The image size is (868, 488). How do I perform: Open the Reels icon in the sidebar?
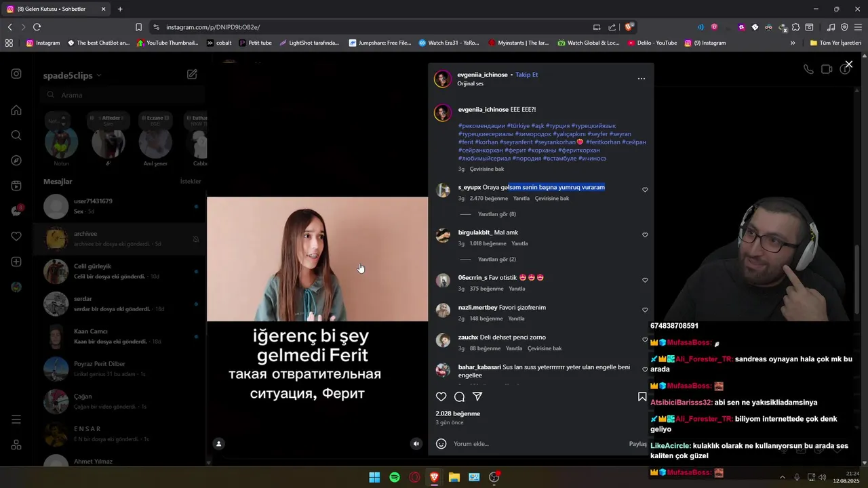point(16,186)
